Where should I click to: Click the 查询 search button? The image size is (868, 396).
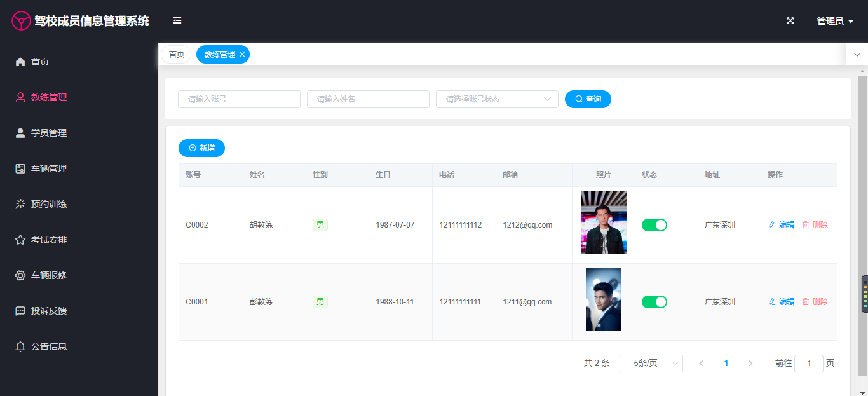[x=588, y=99]
